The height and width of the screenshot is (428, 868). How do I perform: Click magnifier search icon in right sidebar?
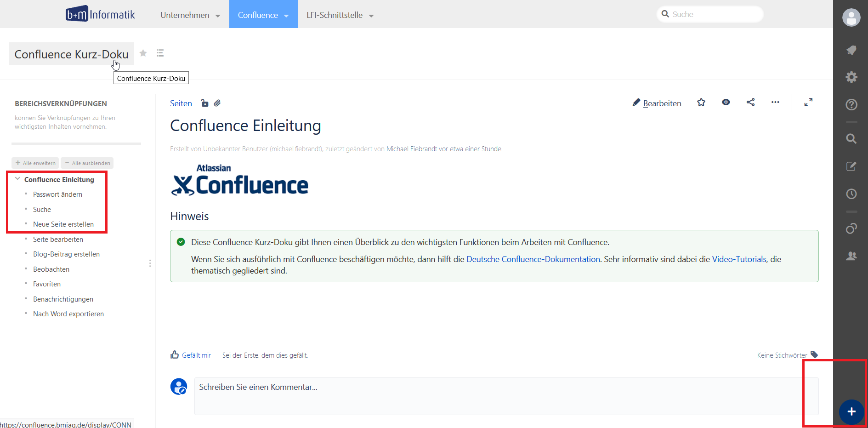coord(851,138)
